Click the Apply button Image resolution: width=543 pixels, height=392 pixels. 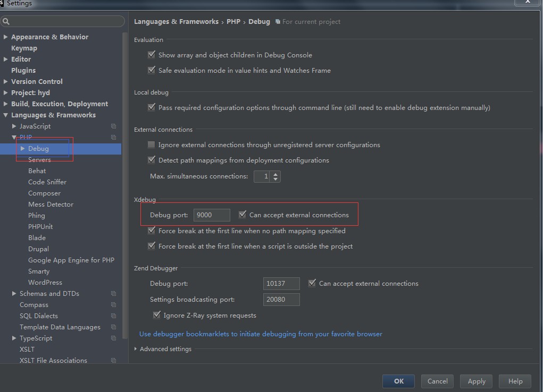pos(476,381)
